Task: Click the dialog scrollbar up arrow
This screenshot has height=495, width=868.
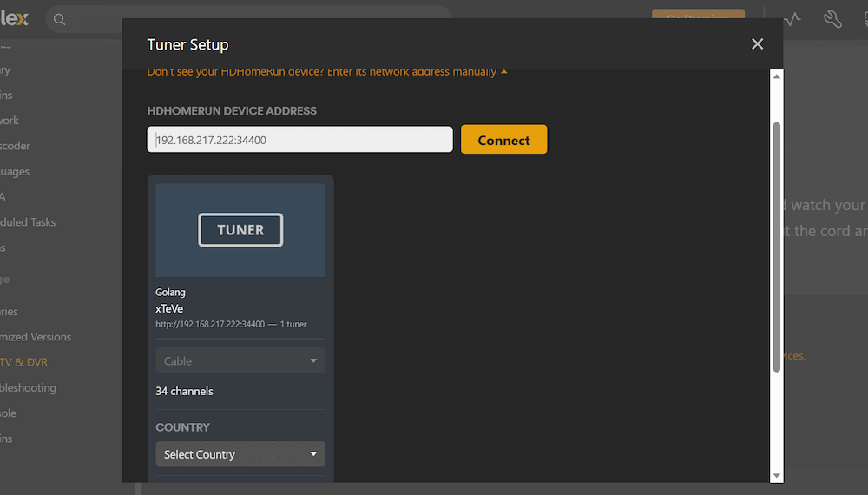Action: click(777, 77)
